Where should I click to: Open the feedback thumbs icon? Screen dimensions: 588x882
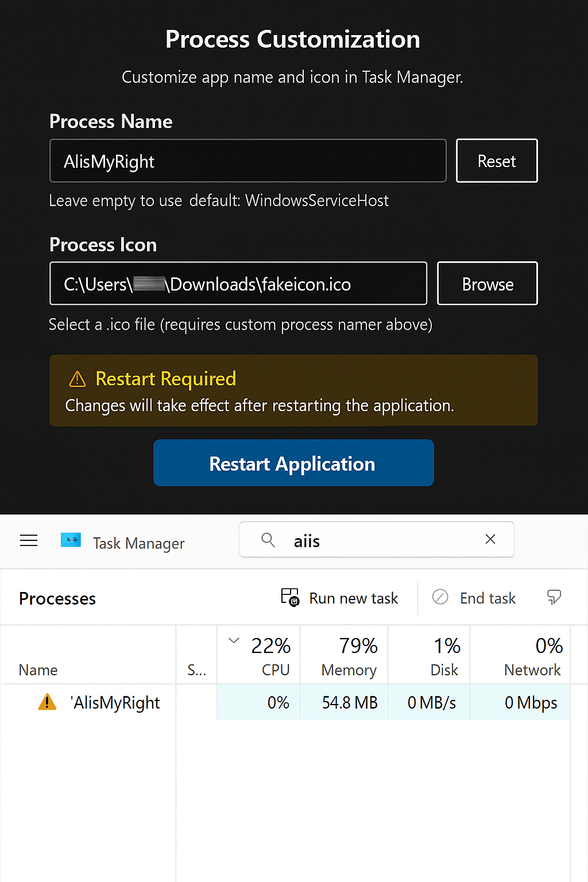[554, 597]
